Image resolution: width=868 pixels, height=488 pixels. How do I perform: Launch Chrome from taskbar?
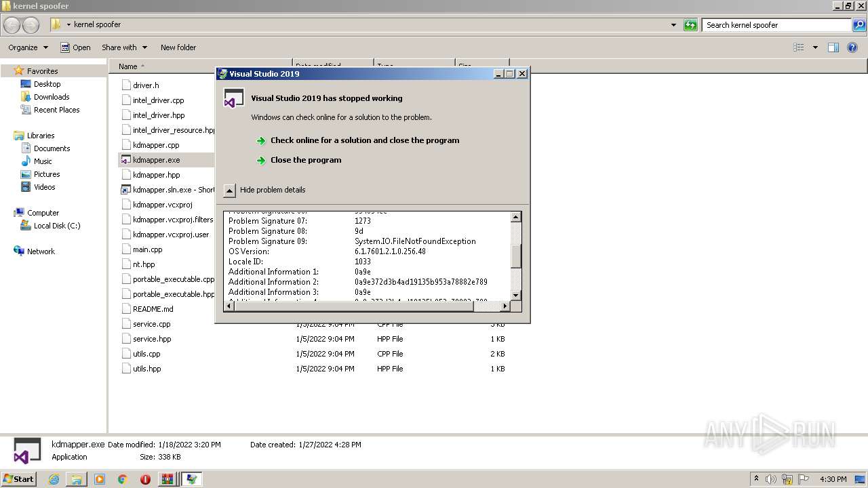[x=122, y=479]
